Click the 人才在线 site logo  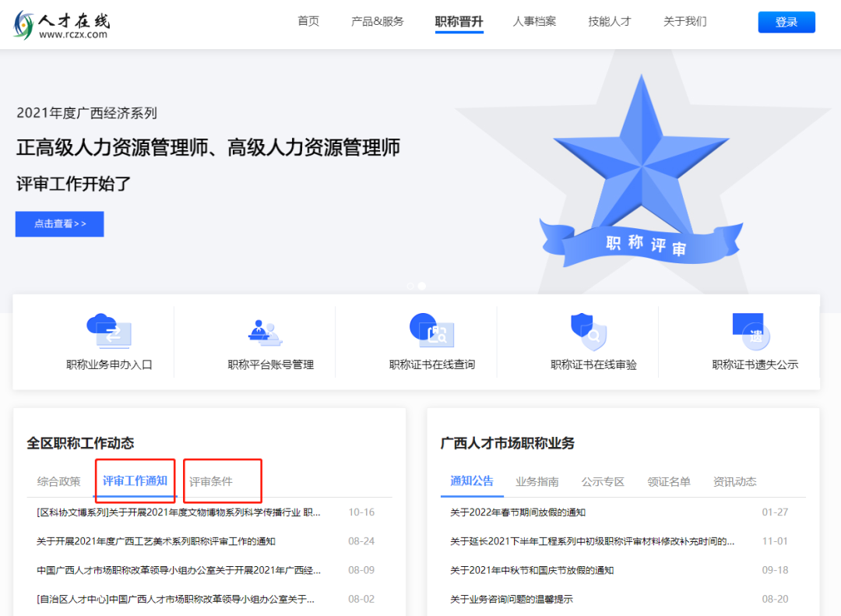coord(62,25)
